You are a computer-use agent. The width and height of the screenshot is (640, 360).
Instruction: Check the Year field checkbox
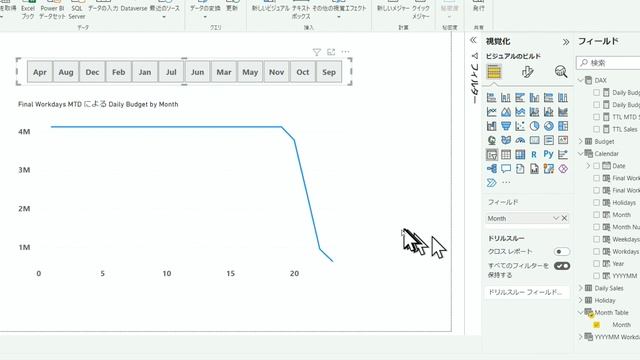[596, 264]
